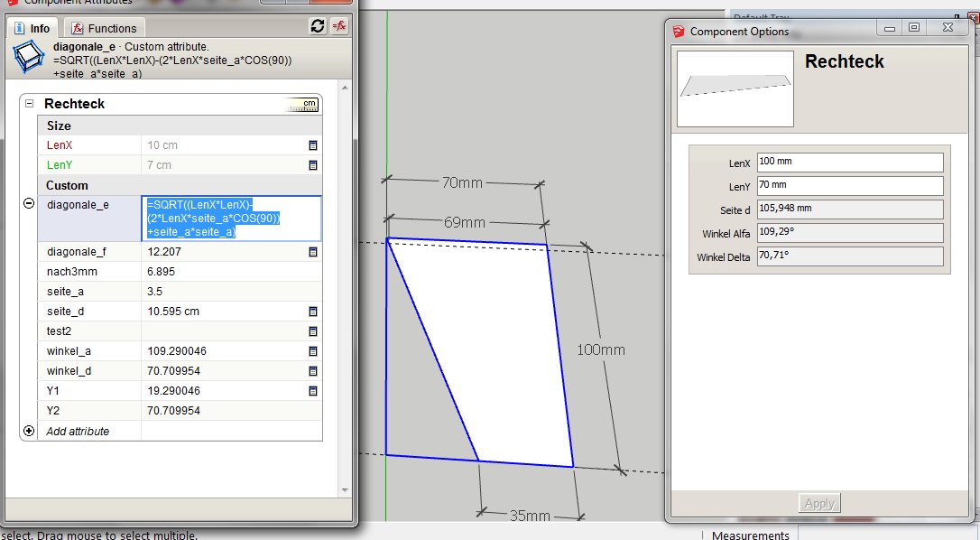Select the Info tab
This screenshot has width=980, height=540.
[32, 28]
